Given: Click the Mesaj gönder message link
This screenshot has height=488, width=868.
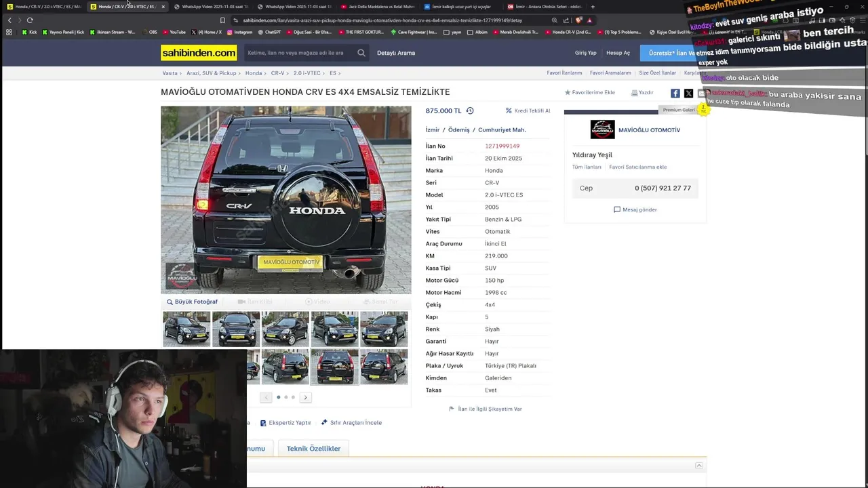Looking at the screenshot, I should tap(635, 209).
